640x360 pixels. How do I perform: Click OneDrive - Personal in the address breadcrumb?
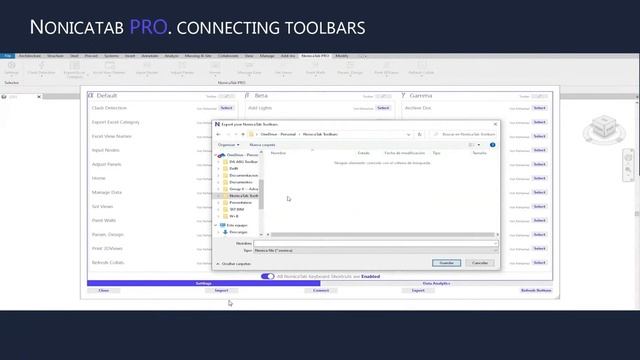point(278,134)
